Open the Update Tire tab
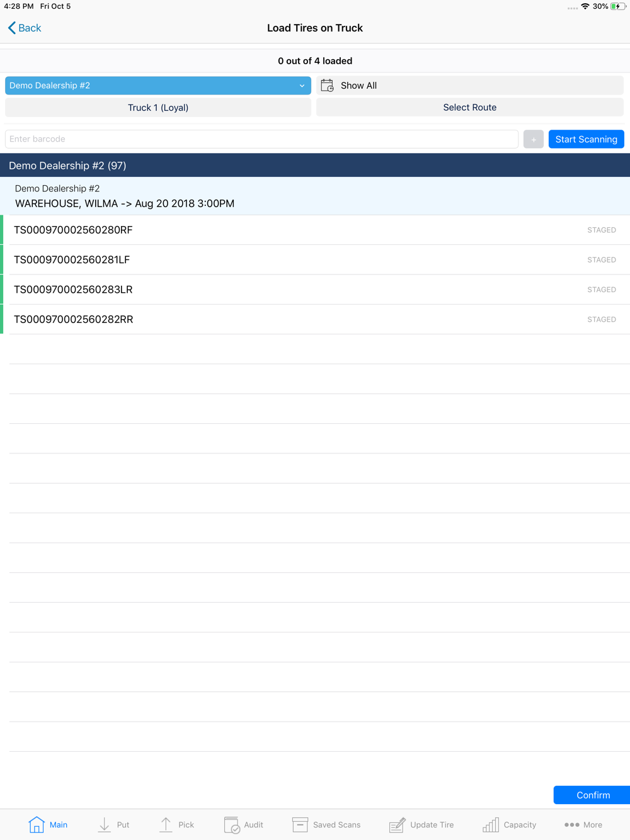Screen dimensions: 630x840 point(421,824)
